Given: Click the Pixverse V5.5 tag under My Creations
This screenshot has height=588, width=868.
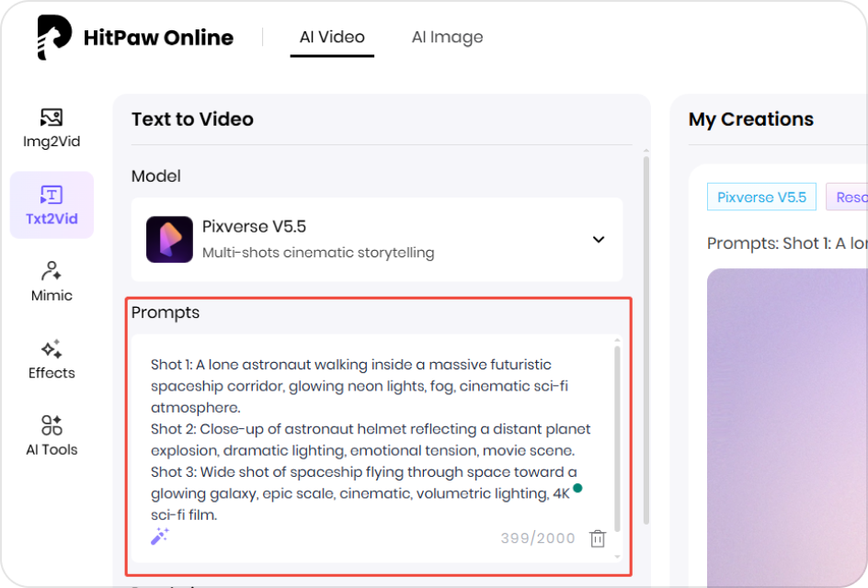Looking at the screenshot, I should pos(761,197).
